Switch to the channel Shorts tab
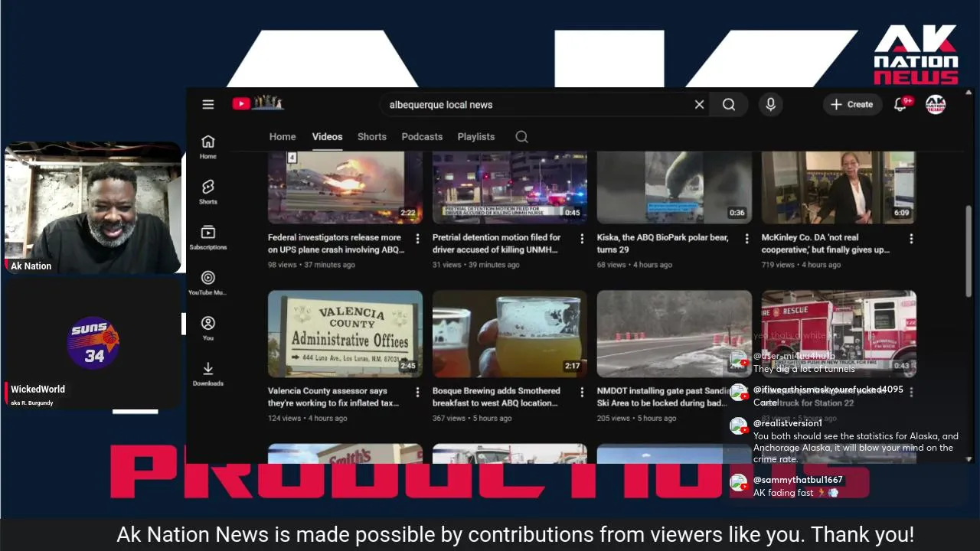 click(x=372, y=136)
